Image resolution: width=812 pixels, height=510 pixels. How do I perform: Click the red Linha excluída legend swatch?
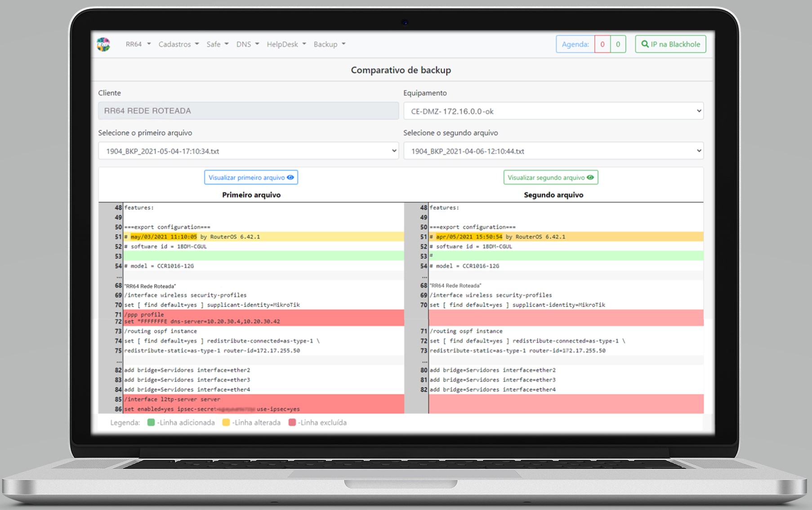pos(292,422)
